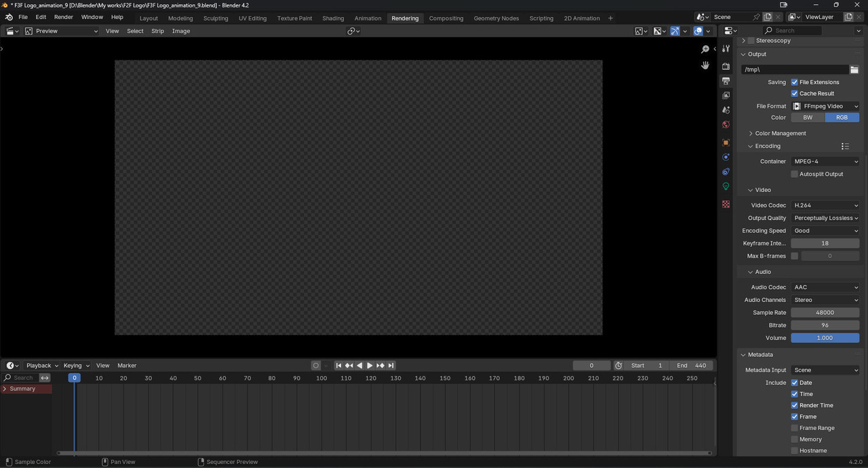The height and width of the screenshot is (468, 868).
Task: Open the Object Data properties tab
Action: tap(726, 187)
